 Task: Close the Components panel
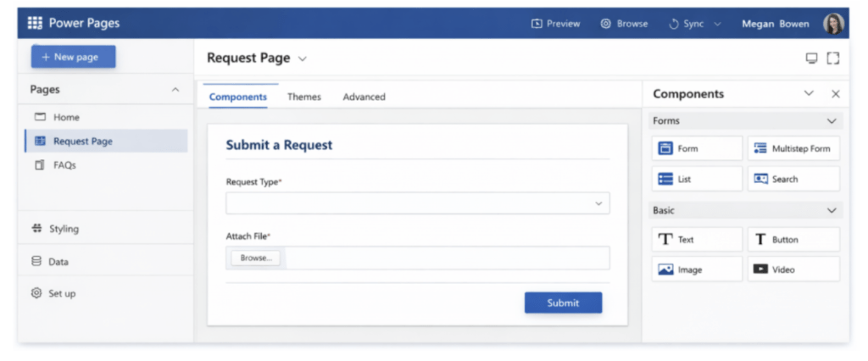(x=836, y=94)
